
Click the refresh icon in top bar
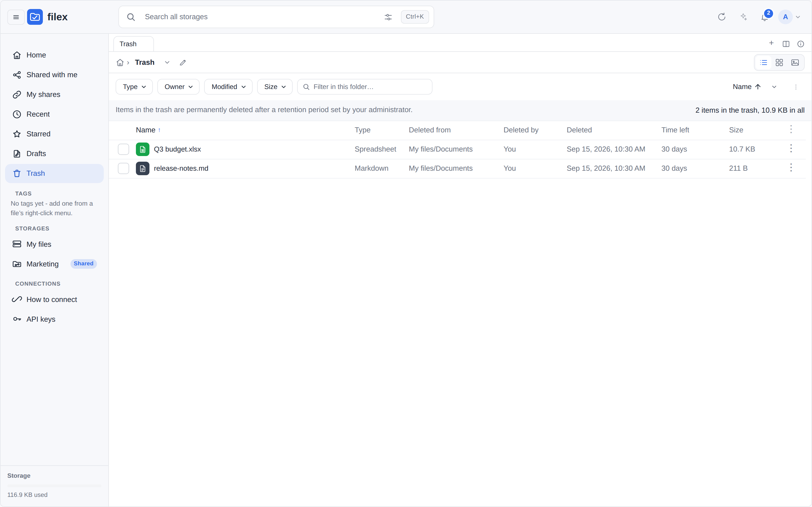[x=721, y=17]
